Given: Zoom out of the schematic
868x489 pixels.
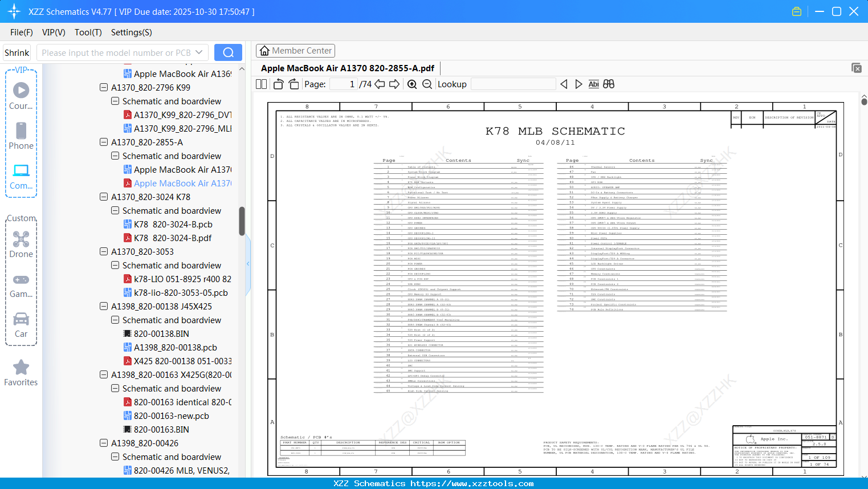Looking at the screenshot, I should (x=427, y=84).
